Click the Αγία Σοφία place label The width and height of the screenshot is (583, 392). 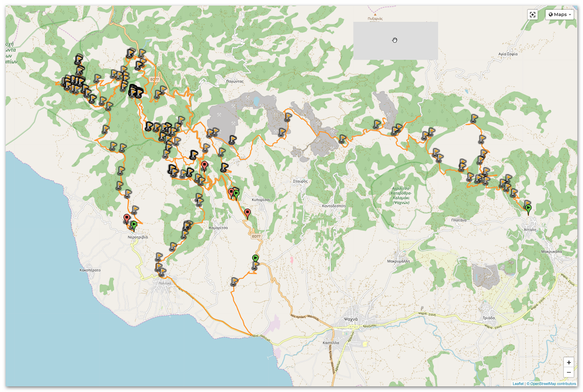coord(508,54)
